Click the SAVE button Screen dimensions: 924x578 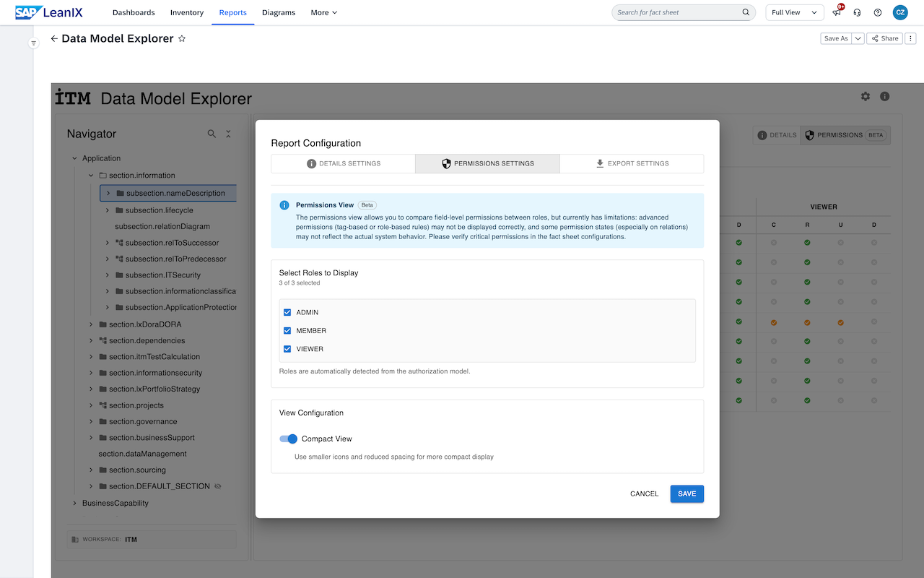(x=687, y=493)
